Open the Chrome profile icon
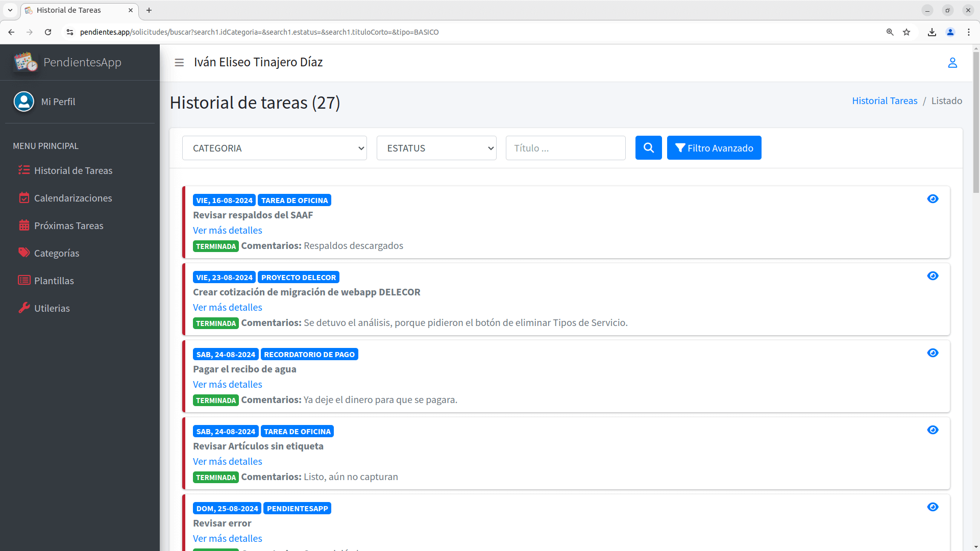 950,32
